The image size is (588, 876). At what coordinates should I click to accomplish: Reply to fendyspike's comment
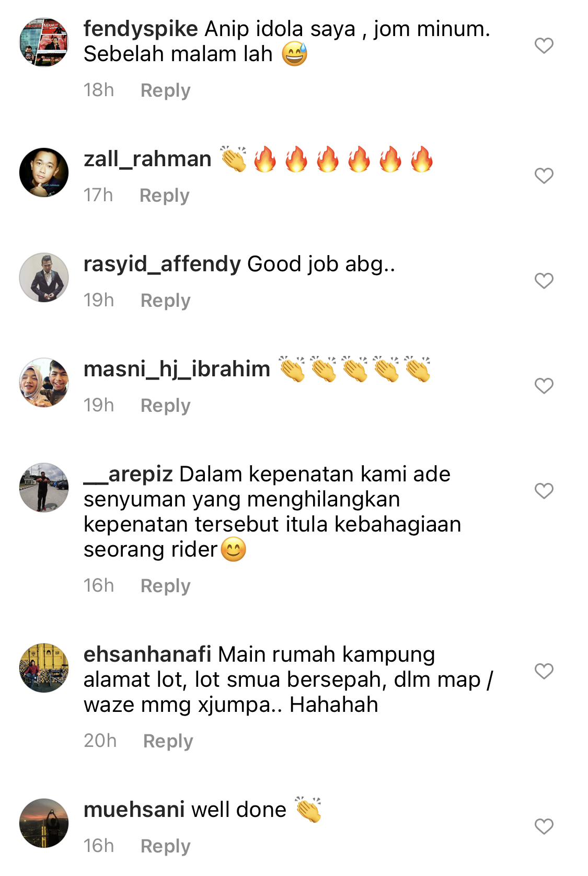coord(166,90)
